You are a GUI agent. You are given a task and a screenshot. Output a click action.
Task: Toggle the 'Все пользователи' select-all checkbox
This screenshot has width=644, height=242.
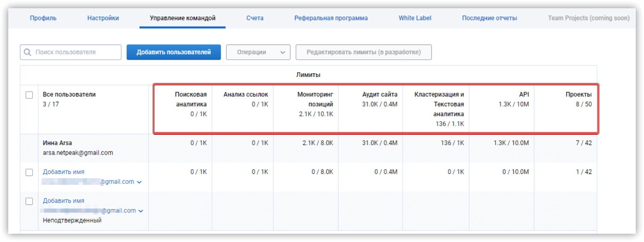click(29, 95)
